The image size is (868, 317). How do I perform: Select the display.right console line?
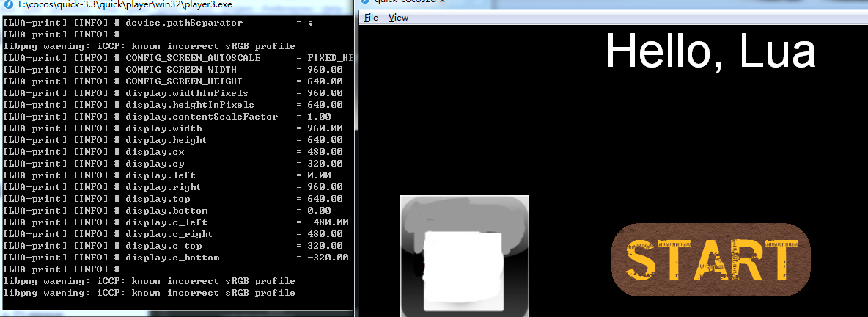pyautogui.click(x=173, y=187)
